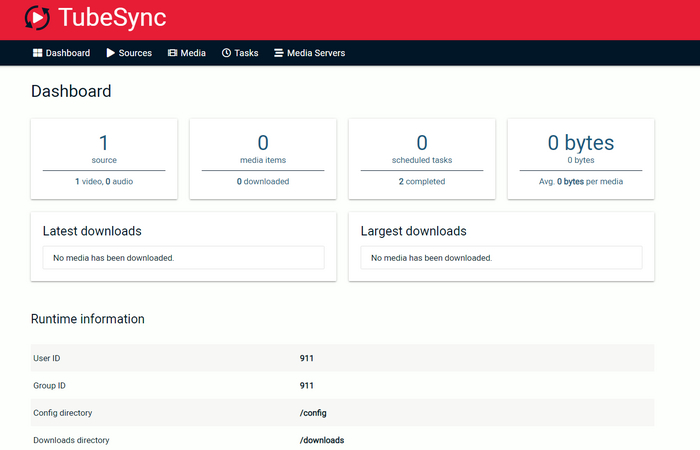Click the Media Servers stream icon
Screen dimensions: 700x450
279,53
